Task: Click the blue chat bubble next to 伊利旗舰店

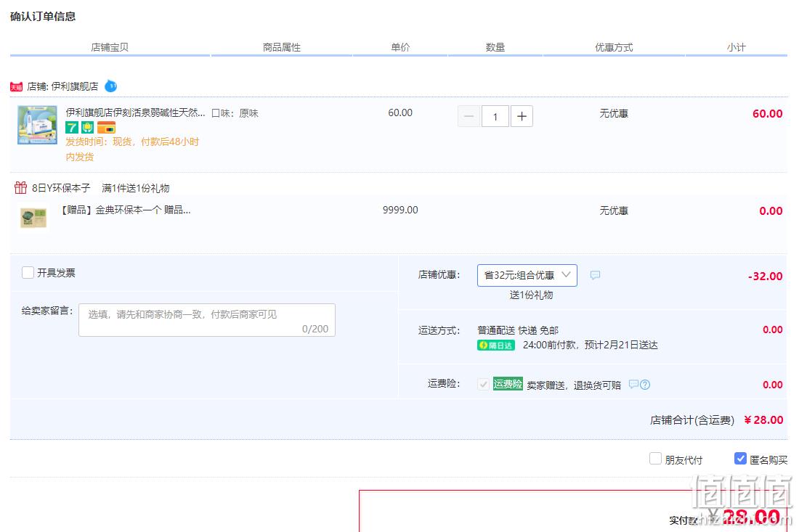Action: [110, 86]
